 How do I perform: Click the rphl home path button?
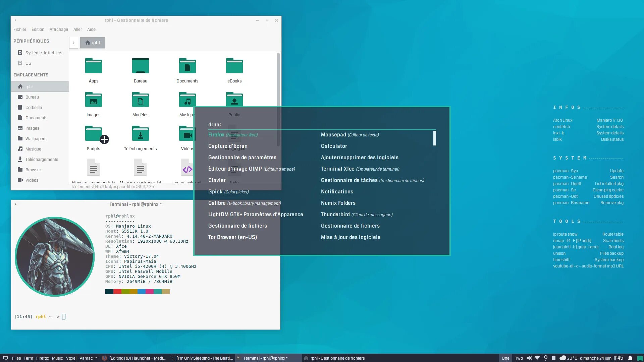click(93, 43)
